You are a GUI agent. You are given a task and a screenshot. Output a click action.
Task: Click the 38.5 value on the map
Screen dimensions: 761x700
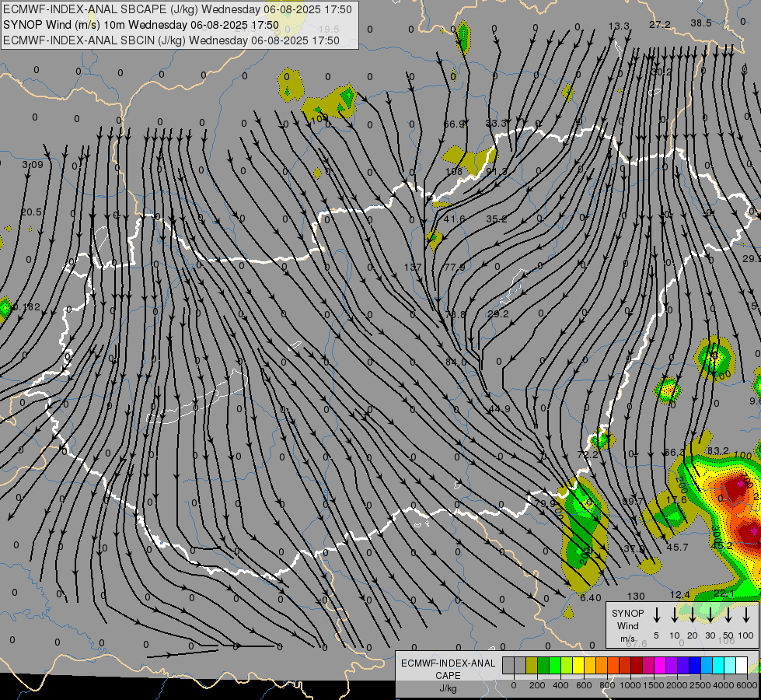[x=701, y=23]
